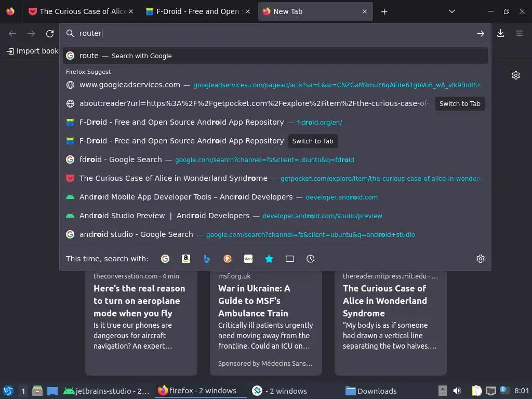Close the F-Droid tab
This screenshot has height=399, width=532.
pos(248,11)
